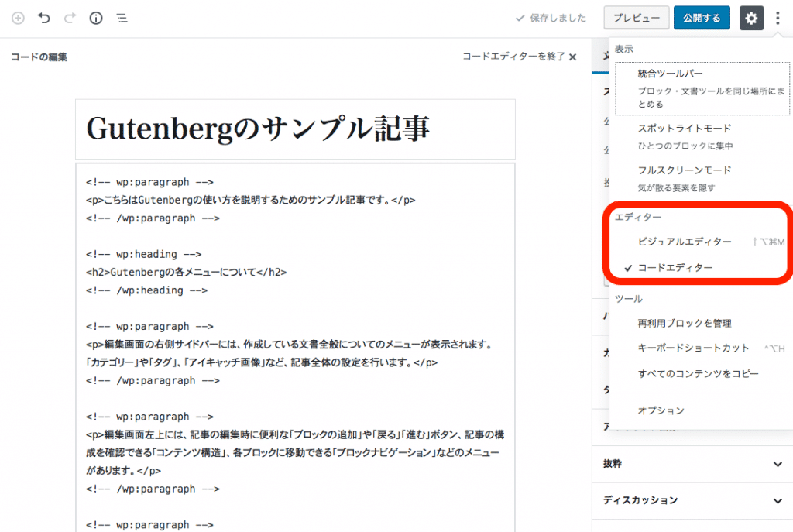Viewport: 793px width, 532px height.
Task: Exit code editor via コードエディターを終了
Action: [x=520, y=57]
